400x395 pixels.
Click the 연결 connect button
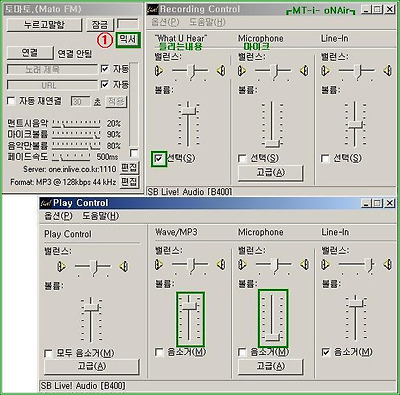tap(30, 53)
